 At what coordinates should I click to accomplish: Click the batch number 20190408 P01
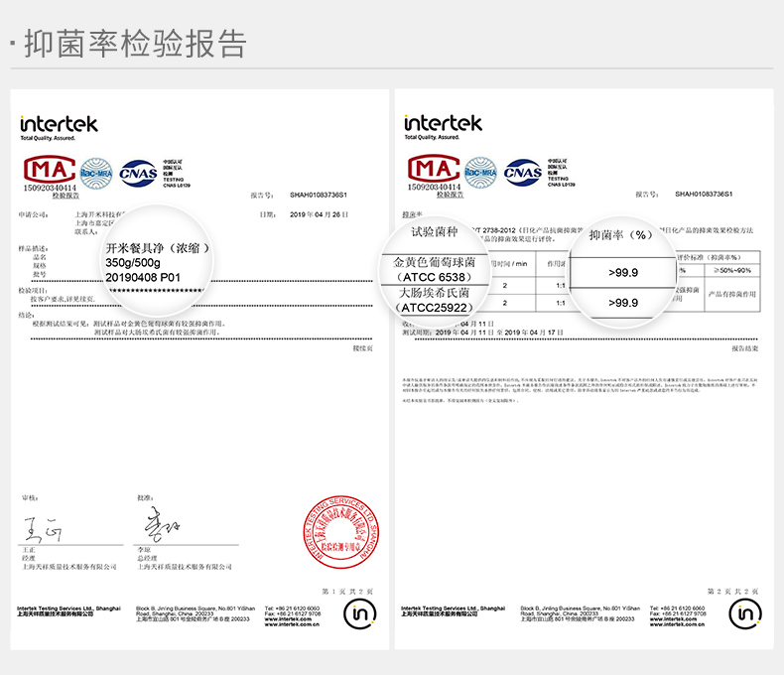[143, 278]
